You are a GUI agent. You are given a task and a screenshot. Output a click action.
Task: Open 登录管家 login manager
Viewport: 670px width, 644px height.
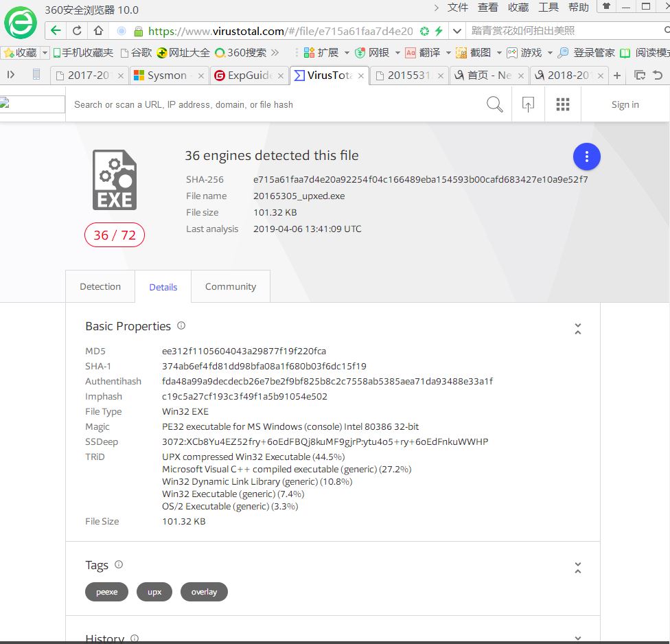586,53
